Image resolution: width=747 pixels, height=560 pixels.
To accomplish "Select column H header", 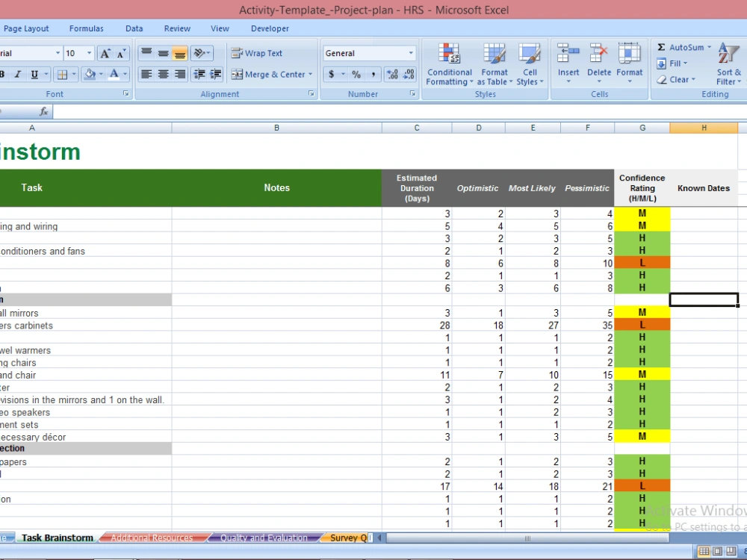I will 704,128.
